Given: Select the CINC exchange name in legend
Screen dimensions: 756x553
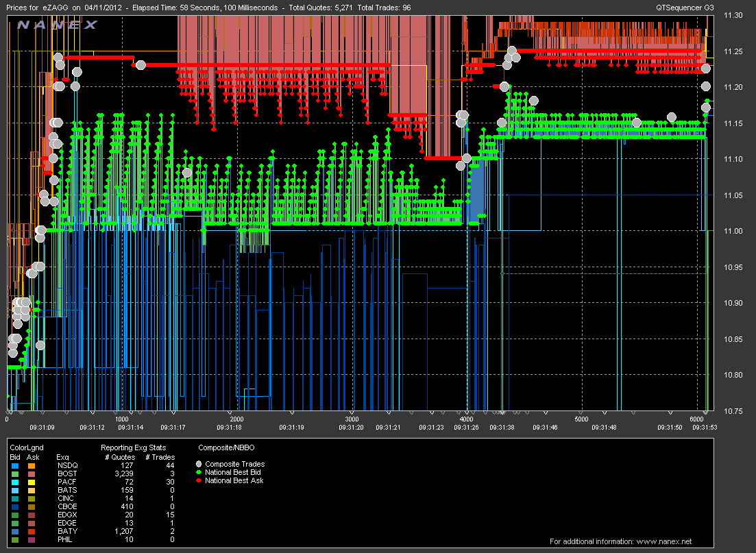Looking at the screenshot, I should [66, 498].
